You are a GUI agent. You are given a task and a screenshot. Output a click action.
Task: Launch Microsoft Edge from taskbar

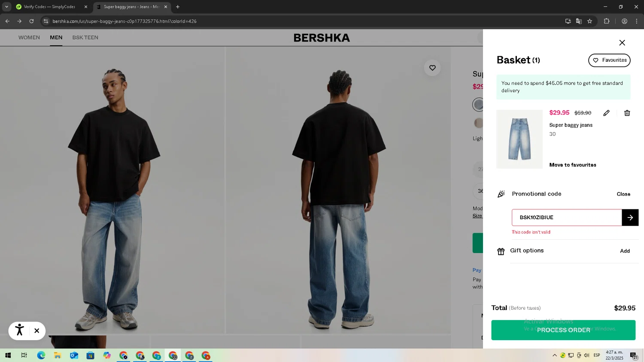[x=41, y=356]
